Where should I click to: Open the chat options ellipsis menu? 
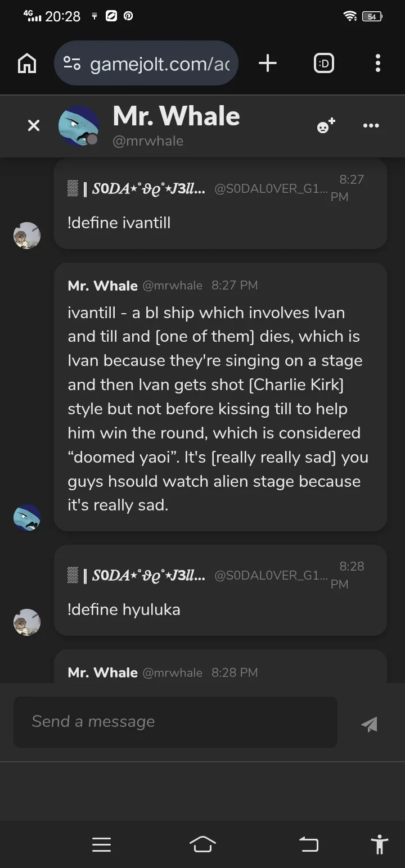tap(371, 125)
